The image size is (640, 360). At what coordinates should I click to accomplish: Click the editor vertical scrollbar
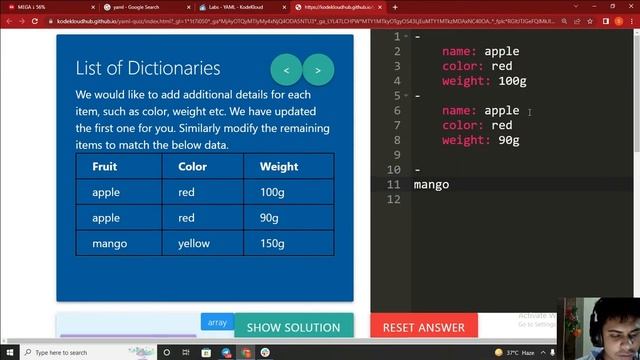(636, 94)
